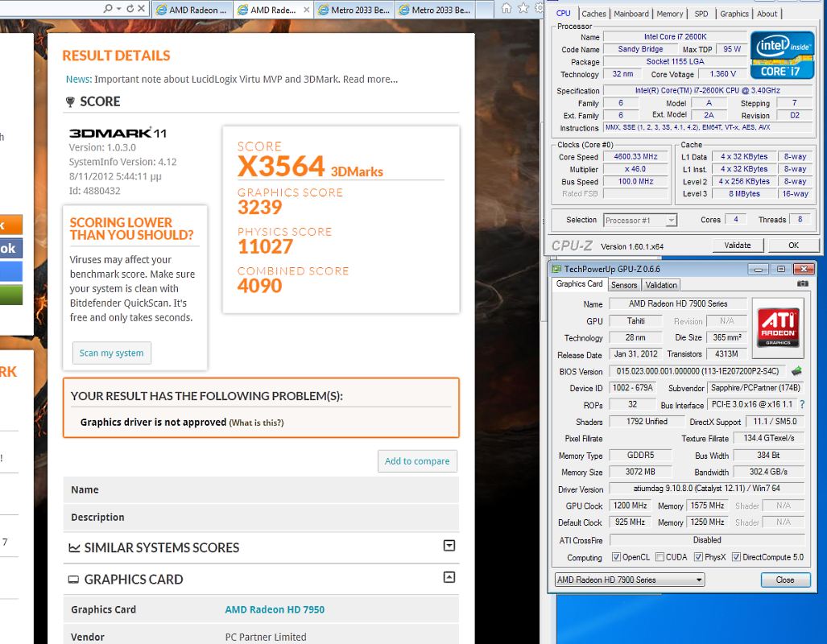Switch to the Sensors tab in GPU-Z
The image size is (827, 644).
tap(624, 285)
